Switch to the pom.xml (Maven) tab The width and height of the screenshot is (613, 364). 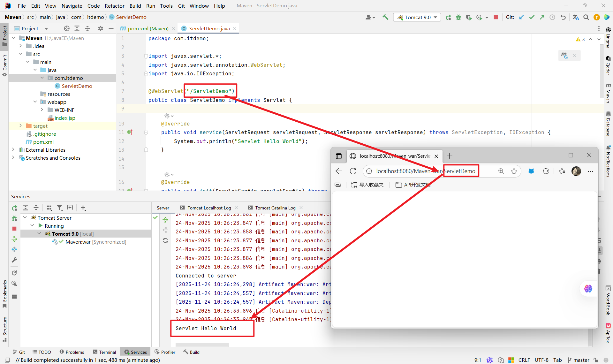148,28
